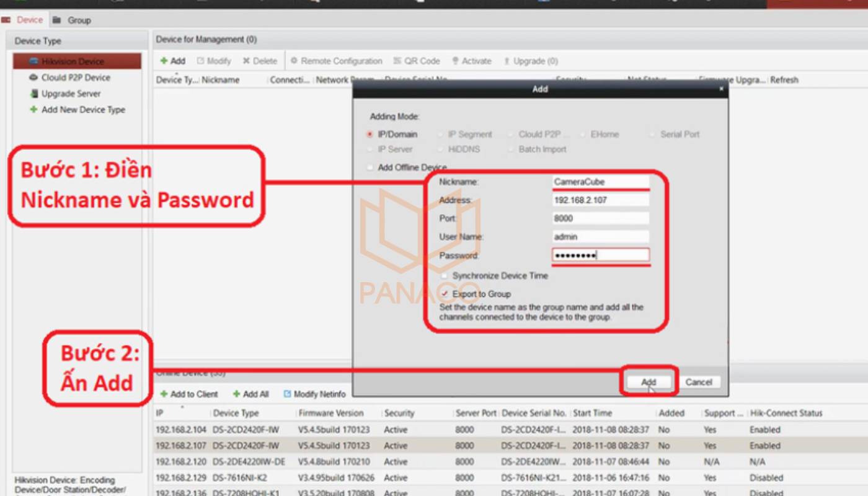The image size is (868, 496).
Task: Toggle the Export to Group checkbox
Action: (445, 294)
